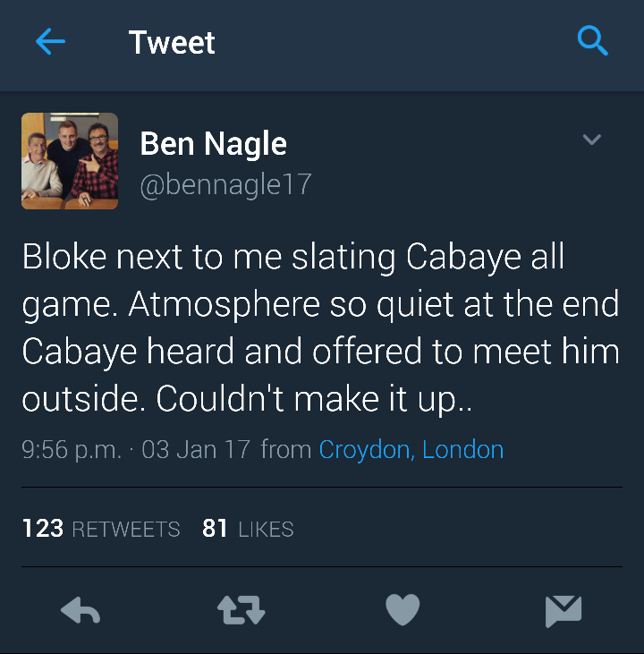Expand the tweet options chevron
This screenshot has height=654, width=644.
591,140
